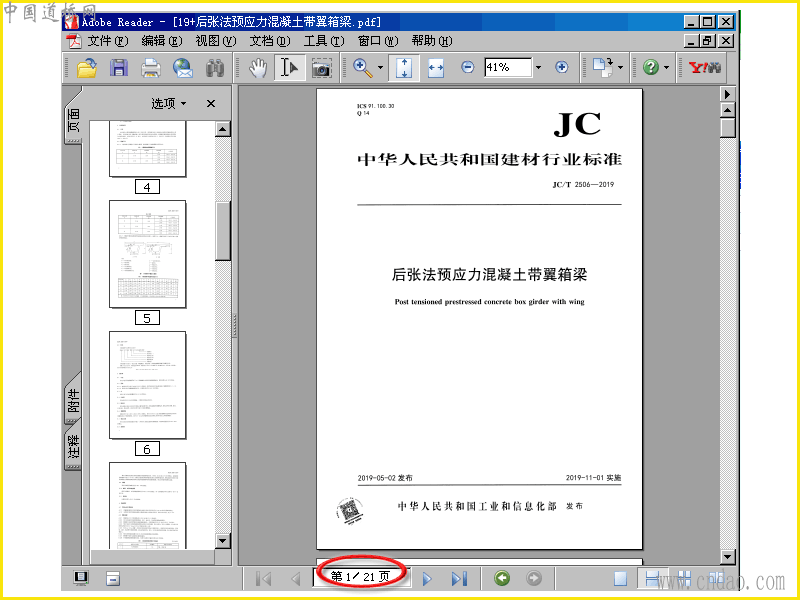Image resolution: width=800 pixels, height=600 pixels.
Task: Go to next page arrow
Action: 427,578
